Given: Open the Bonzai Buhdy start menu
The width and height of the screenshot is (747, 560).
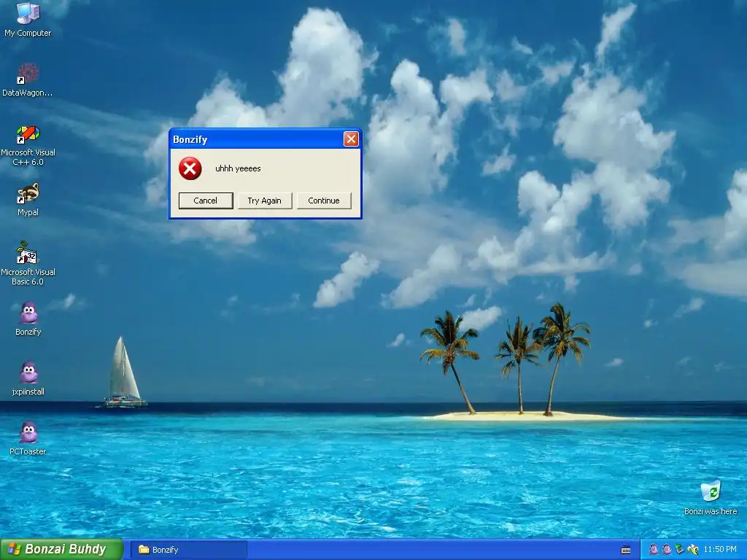Looking at the screenshot, I should 61,550.
